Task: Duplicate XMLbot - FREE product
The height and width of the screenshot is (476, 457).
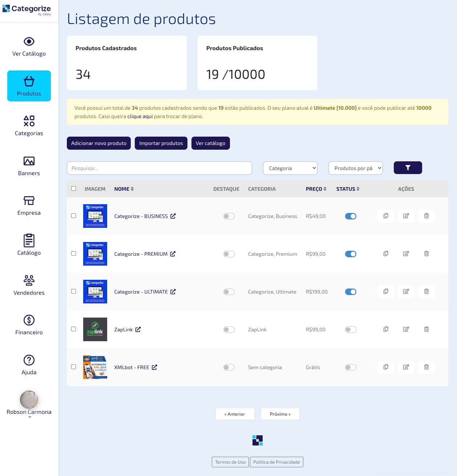Action: [386, 367]
